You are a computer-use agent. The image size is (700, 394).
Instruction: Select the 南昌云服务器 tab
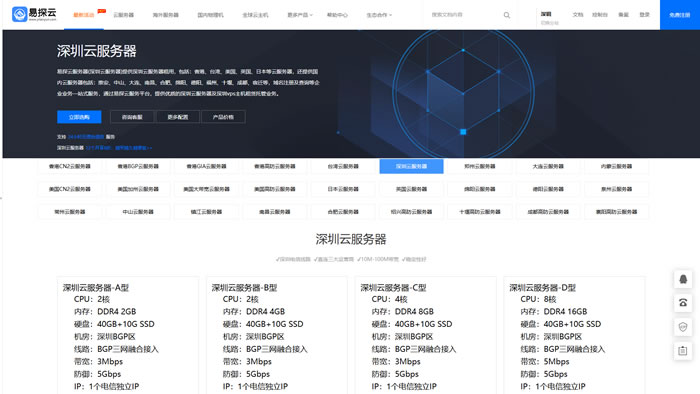click(275, 212)
